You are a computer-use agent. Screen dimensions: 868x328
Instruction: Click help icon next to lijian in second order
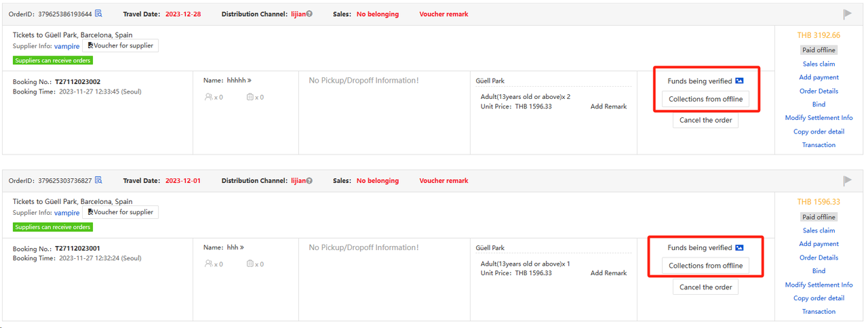(x=309, y=181)
